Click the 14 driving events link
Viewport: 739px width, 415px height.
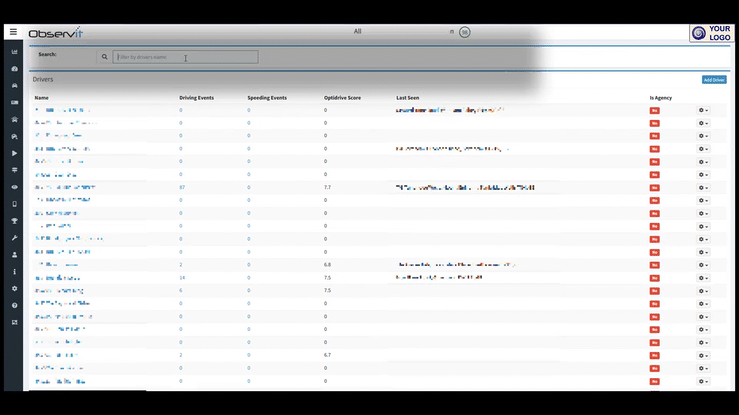click(x=182, y=278)
